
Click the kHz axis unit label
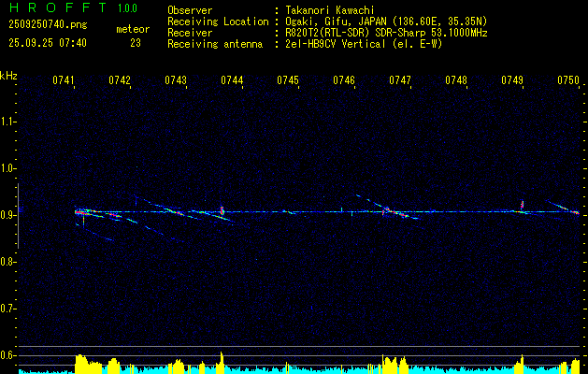(8, 76)
